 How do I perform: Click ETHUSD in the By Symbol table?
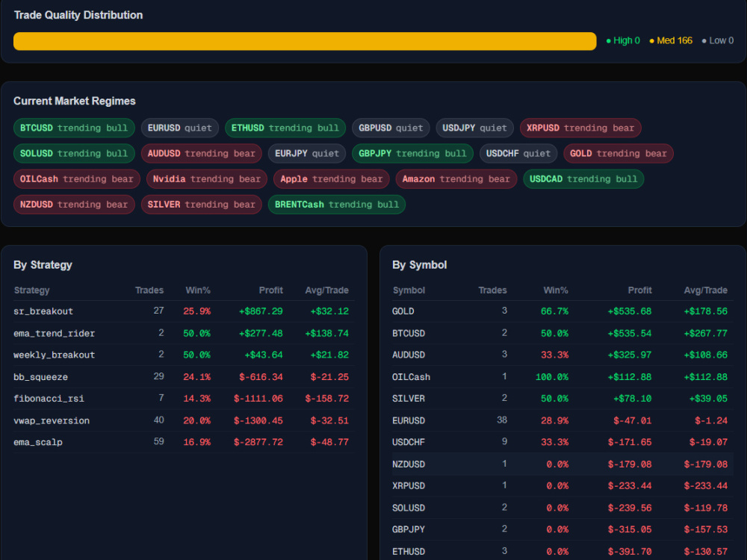[409, 552]
